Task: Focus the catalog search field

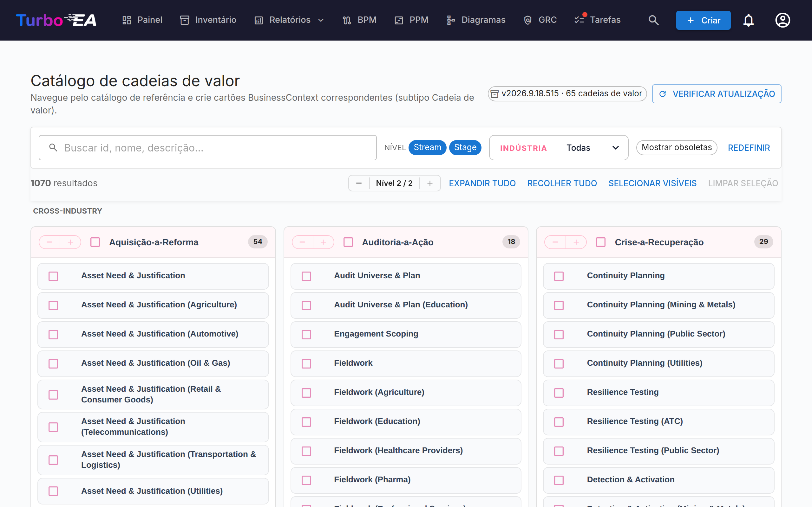Action: tap(208, 148)
